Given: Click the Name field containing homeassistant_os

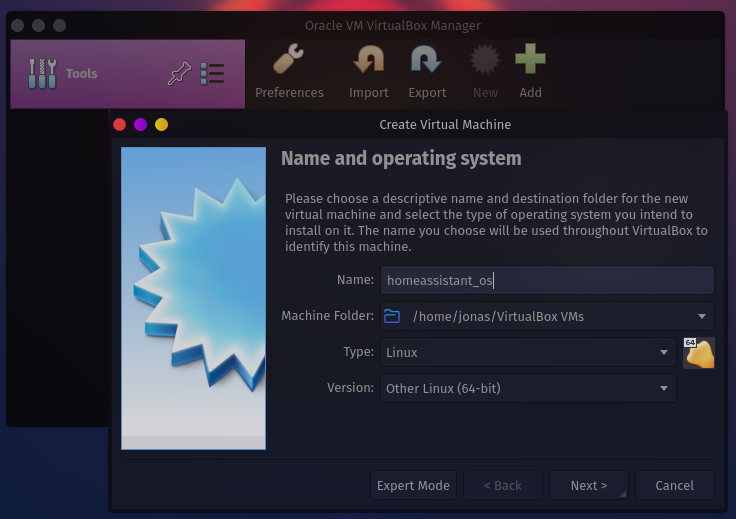Looking at the screenshot, I should (547, 280).
